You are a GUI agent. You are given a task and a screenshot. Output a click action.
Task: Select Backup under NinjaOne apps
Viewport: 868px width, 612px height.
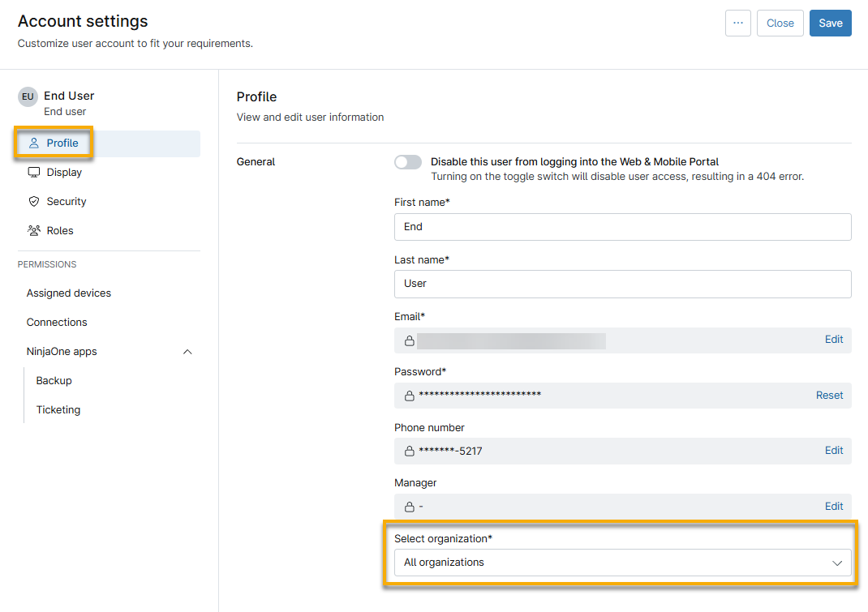tap(54, 381)
